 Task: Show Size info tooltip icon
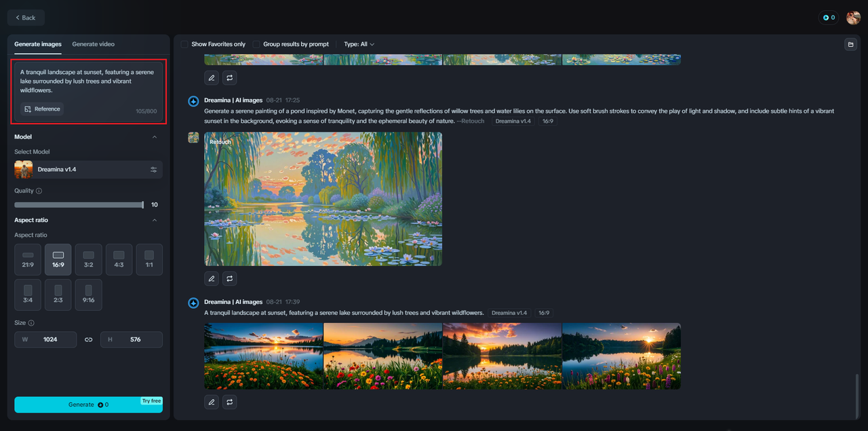(31, 323)
